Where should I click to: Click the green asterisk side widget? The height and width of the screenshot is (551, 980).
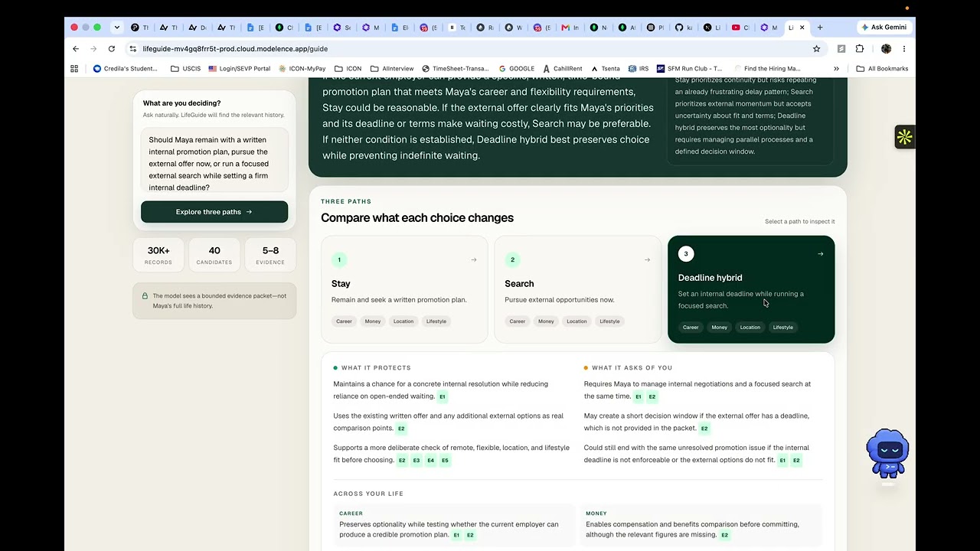coord(904,137)
